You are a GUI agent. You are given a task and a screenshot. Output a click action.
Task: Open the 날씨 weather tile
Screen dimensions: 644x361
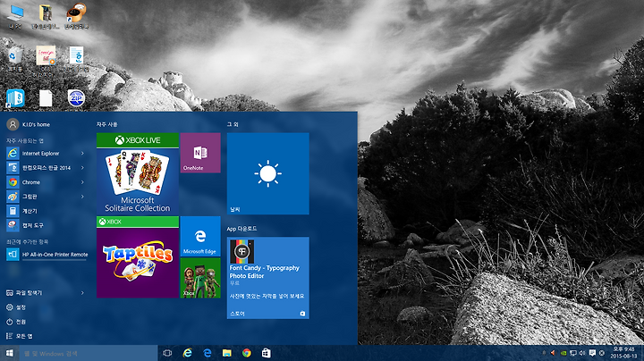(x=267, y=173)
